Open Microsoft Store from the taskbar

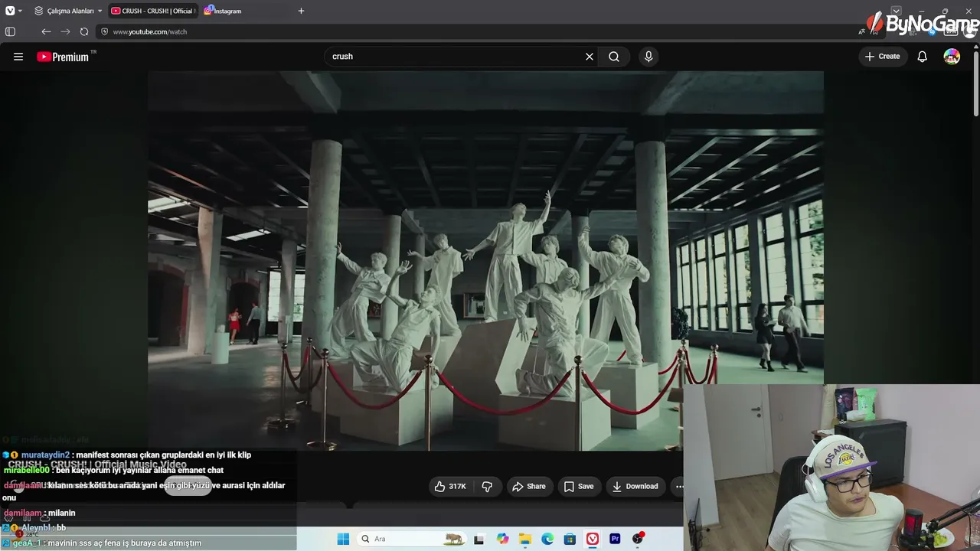click(x=570, y=539)
